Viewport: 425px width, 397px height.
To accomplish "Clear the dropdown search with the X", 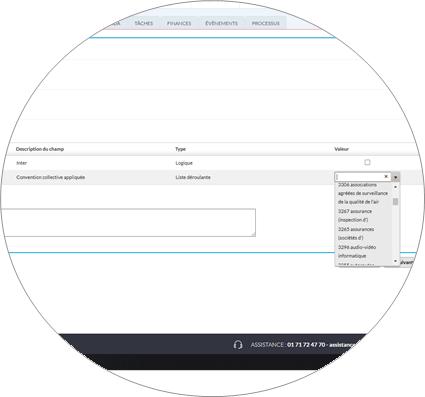I will coord(386,176).
